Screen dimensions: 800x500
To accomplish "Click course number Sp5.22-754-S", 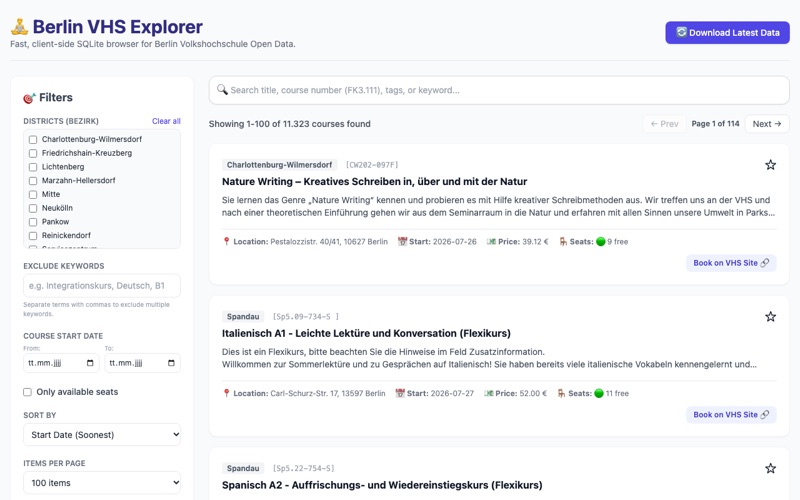I will coord(304,468).
